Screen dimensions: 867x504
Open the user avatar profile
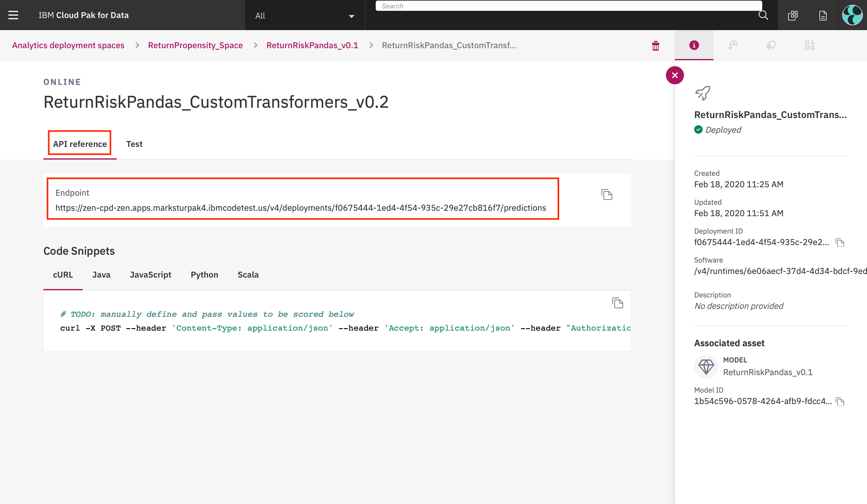tap(852, 15)
